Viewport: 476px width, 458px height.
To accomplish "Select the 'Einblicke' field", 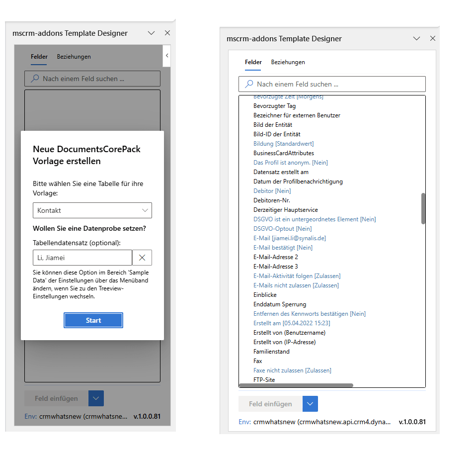I will [x=265, y=295].
